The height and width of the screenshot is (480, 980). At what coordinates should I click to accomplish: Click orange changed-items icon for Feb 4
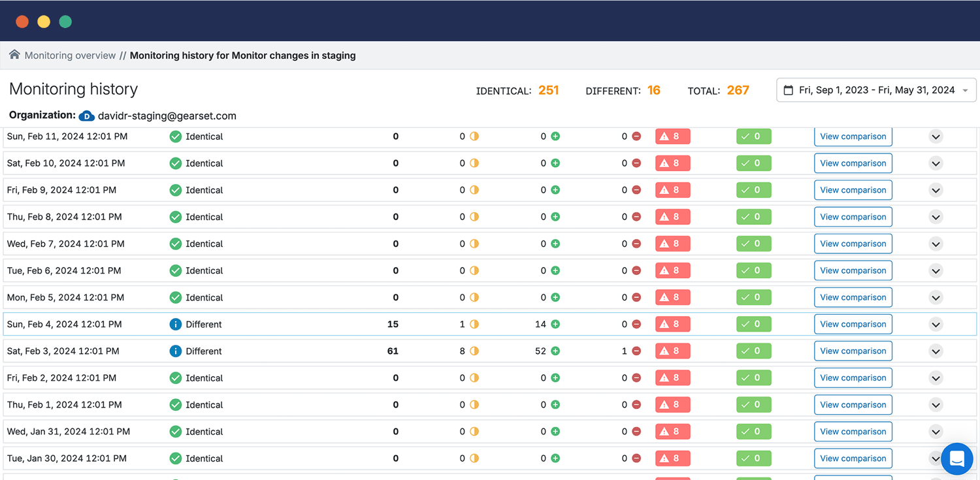coord(474,325)
